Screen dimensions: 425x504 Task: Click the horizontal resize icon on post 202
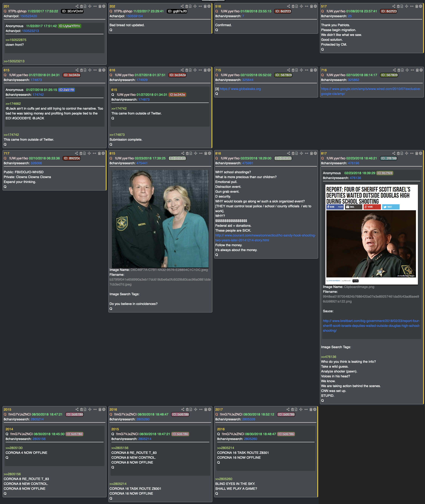click(200, 6)
